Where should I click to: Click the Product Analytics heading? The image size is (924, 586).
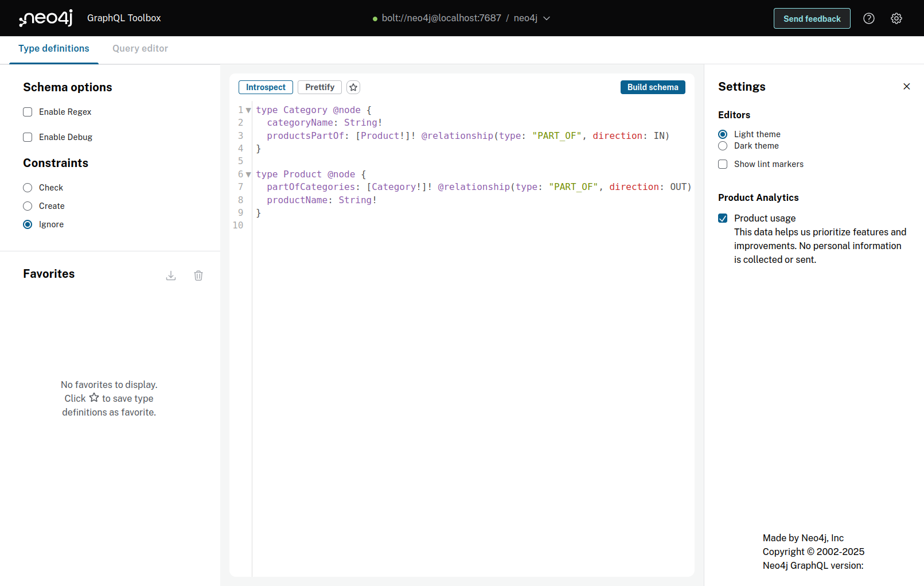point(758,197)
